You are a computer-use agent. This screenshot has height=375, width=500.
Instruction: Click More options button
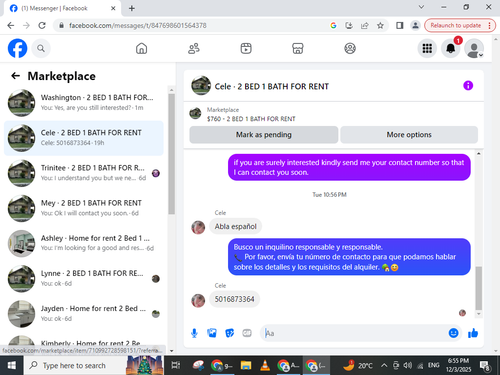409,135
